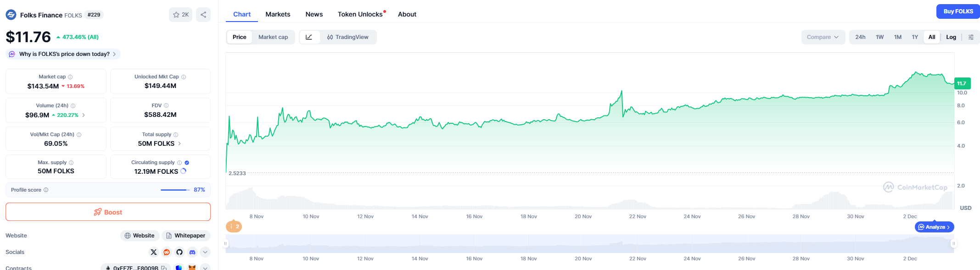Open the Reddit social icon
Screen dimensions: 980x270
click(167, 252)
